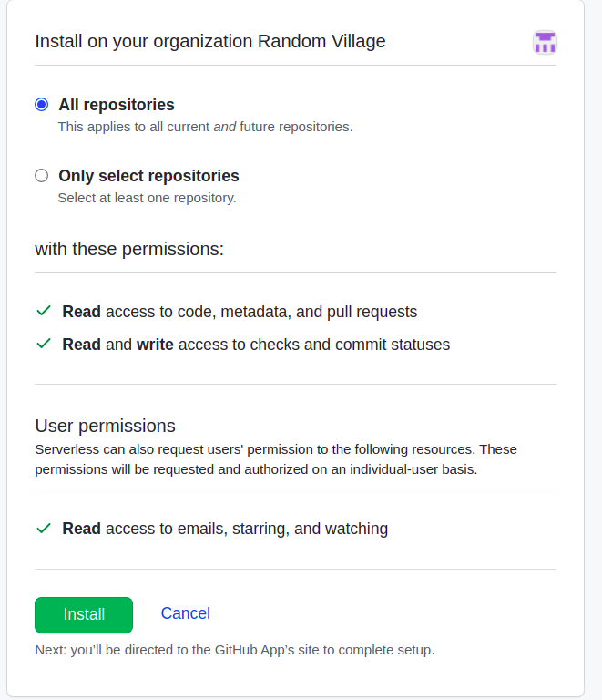The image size is (602, 700).
Task: Choose the Only select repositories radio option
Action: click(x=41, y=176)
